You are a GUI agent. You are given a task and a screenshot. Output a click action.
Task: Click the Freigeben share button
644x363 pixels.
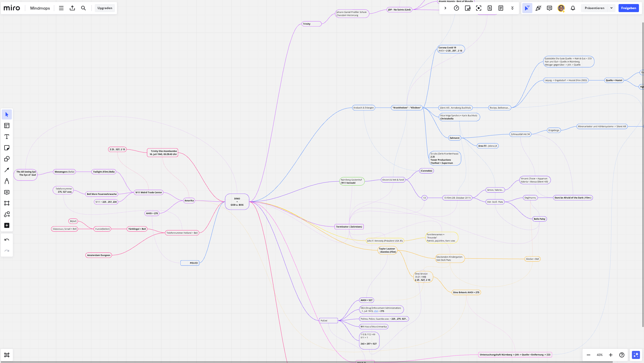628,8
